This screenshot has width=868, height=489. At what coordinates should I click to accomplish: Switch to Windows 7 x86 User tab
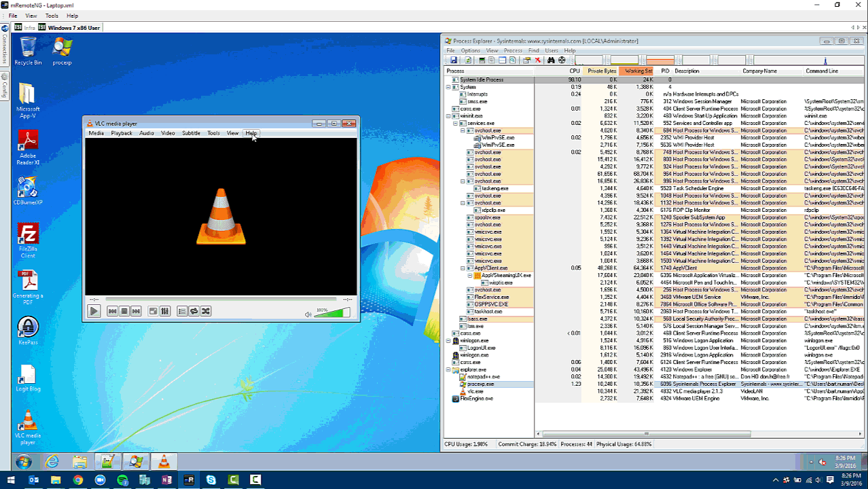pyautogui.click(x=69, y=27)
